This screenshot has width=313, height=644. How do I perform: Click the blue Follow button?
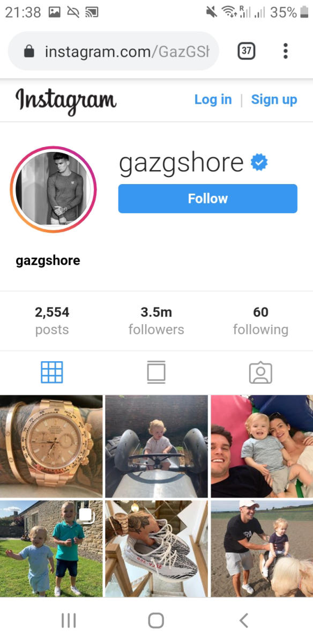pyautogui.click(x=207, y=199)
